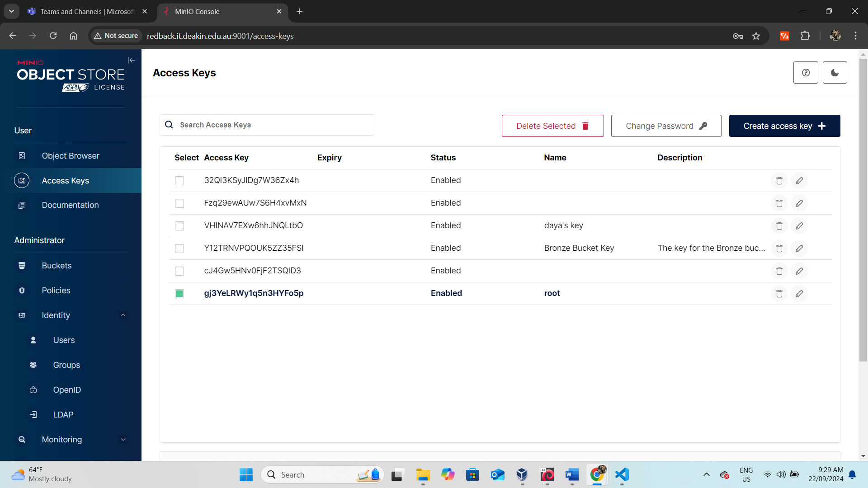The image size is (868, 488).
Task: Edit the Bronze Bucket Key
Action: pyautogui.click(x=799, y=249)
